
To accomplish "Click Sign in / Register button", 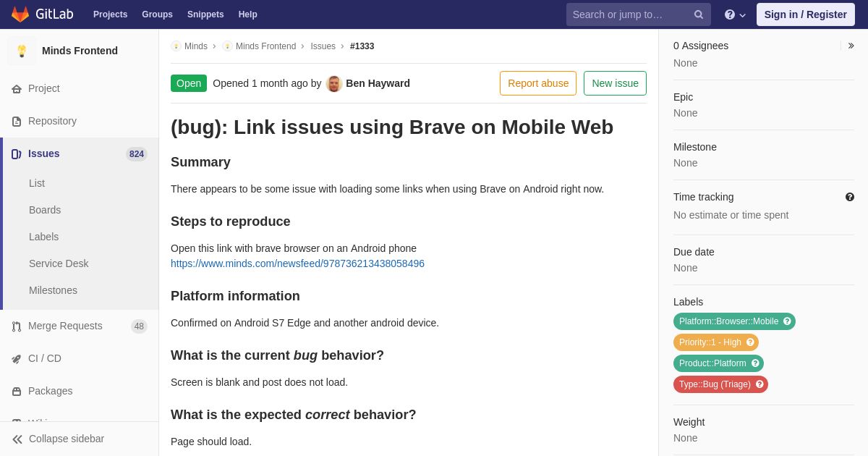I will tap(806, 14).
